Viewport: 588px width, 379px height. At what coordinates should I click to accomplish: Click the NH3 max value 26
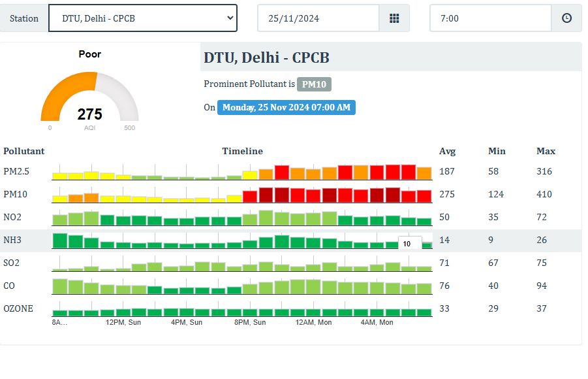[x=542, y=240]
